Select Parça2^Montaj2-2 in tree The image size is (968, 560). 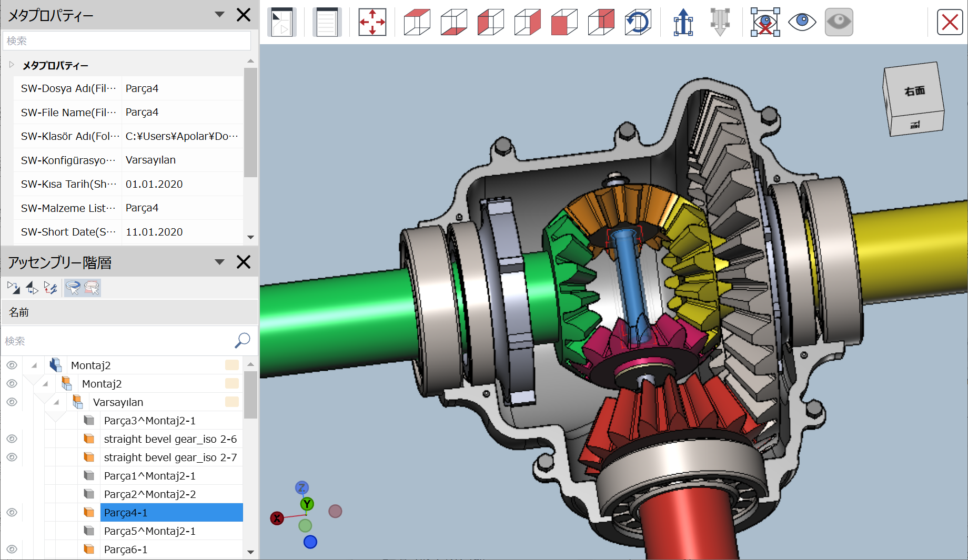tap(150, 494)
